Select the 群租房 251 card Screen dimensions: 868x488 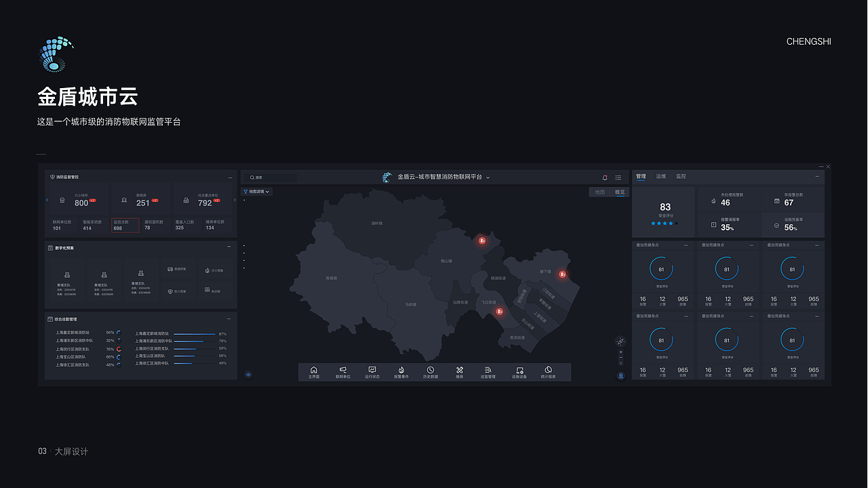tap(142, 201)
